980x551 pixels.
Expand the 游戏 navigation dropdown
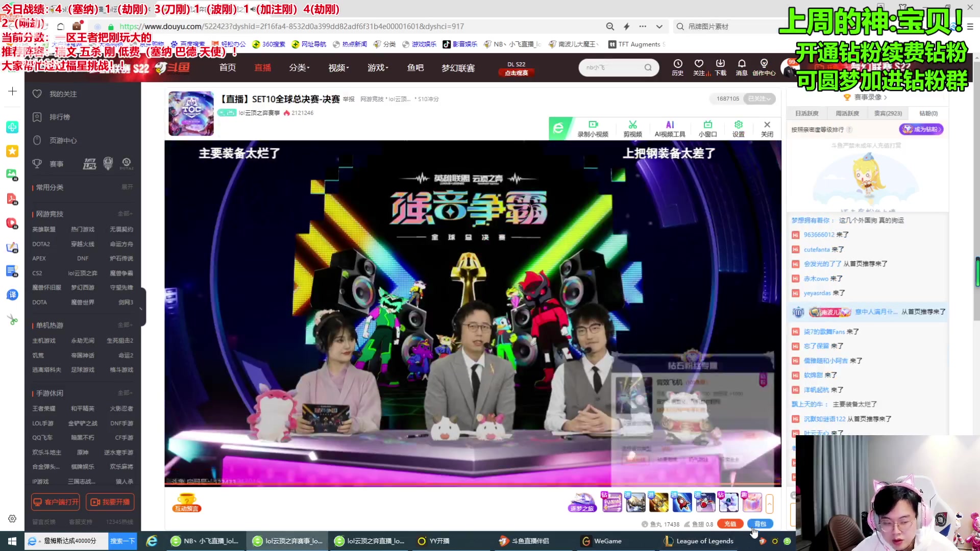(378, 67)
